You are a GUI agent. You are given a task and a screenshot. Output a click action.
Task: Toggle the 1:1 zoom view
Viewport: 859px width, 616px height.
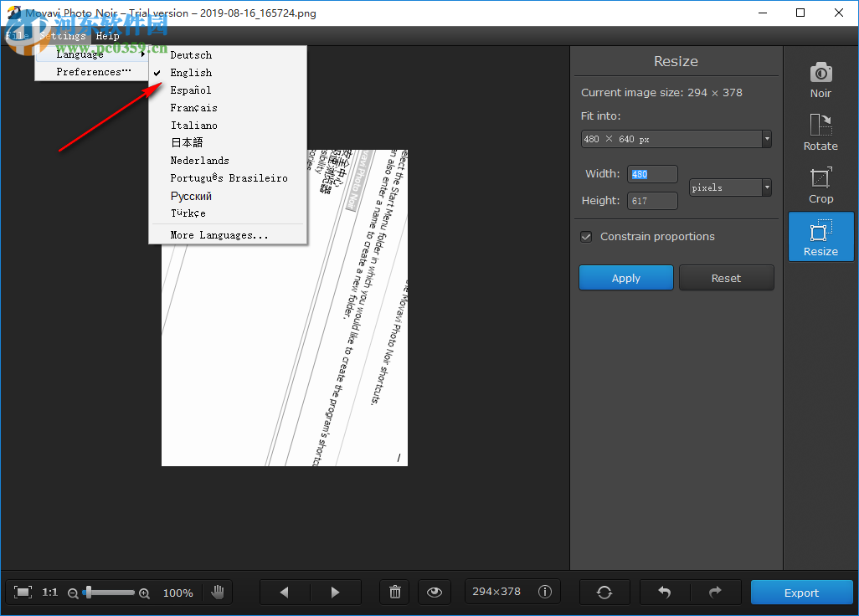click(x=40, y=592)
